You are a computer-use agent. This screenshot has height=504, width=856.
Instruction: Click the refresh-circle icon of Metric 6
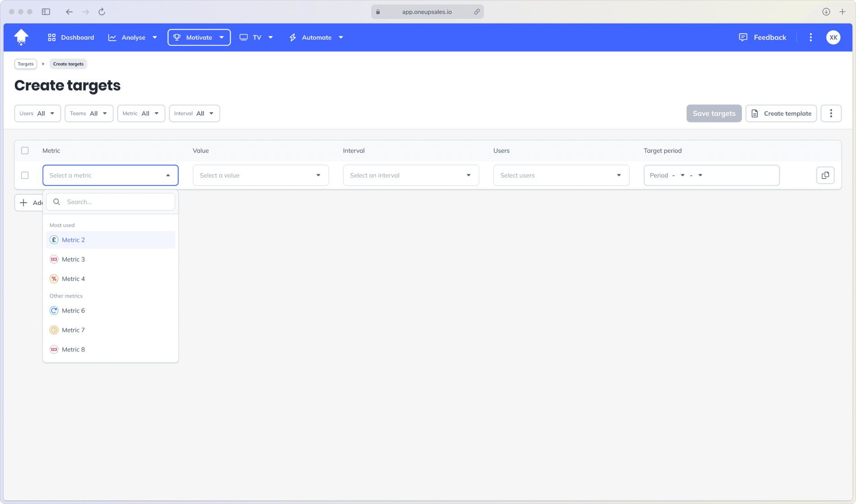(54, 310)
